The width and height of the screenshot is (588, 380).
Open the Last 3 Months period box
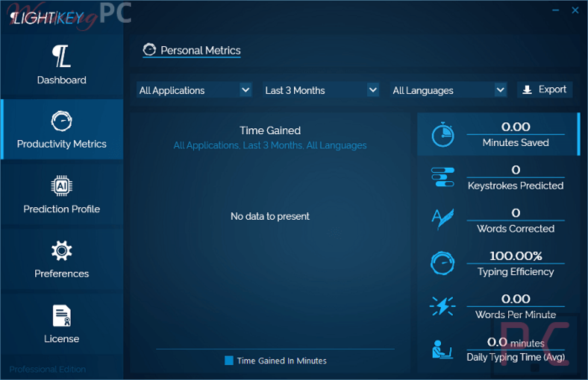(321, 90)
